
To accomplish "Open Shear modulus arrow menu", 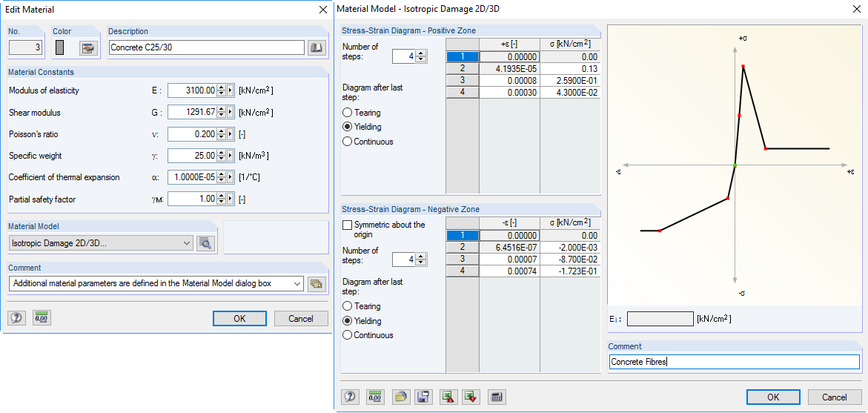I will click(x=231, y=113).
